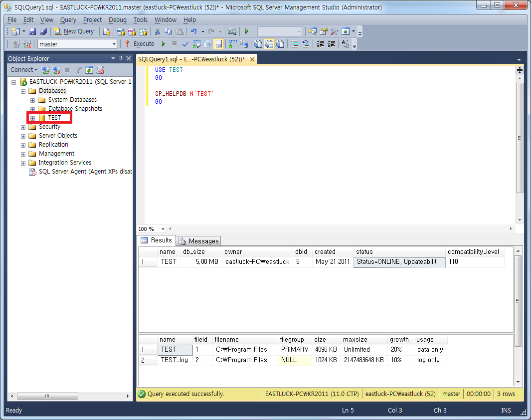The width and height of the screenshot is (531, 420).
Task: Comment out the selected lines
Action: tap(295, 44)
